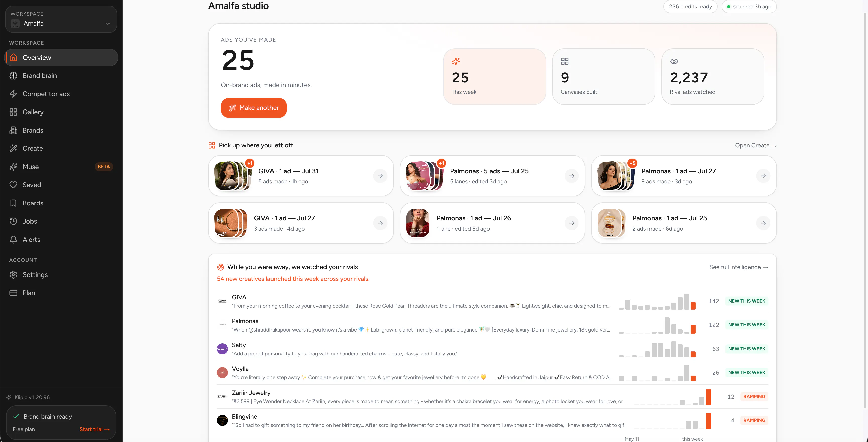
Task: Click the 2,237 Rival ads watched card
Action: 712,77
